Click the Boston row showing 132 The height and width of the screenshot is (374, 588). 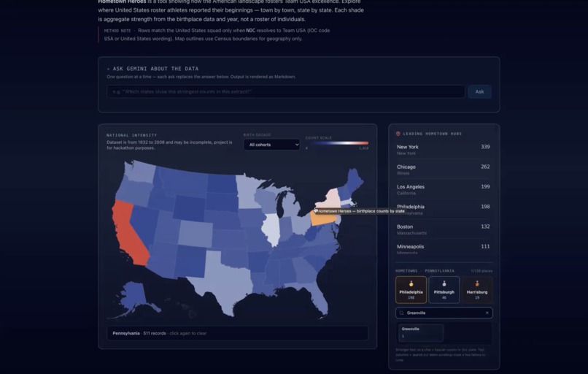click(x=444, y=229)
